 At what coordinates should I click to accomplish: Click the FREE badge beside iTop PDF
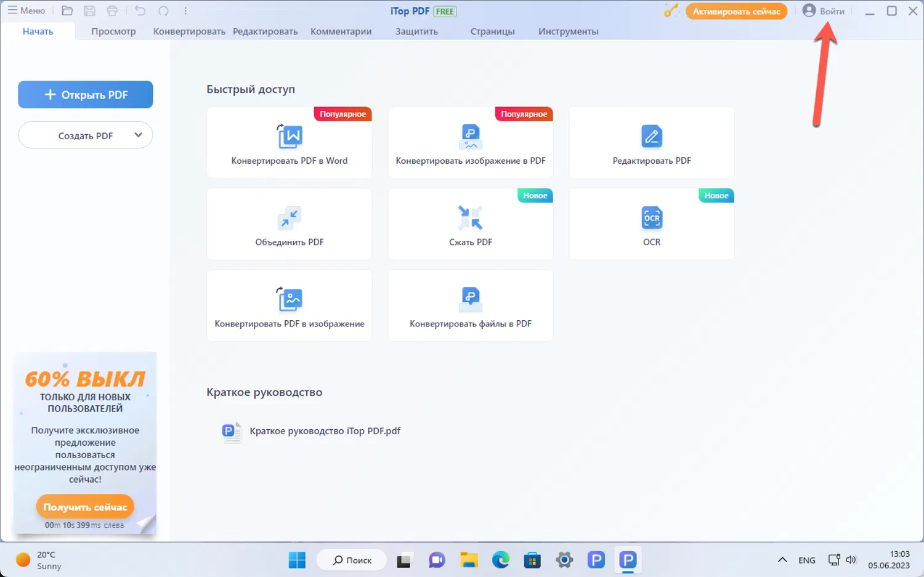pos(445,11)
